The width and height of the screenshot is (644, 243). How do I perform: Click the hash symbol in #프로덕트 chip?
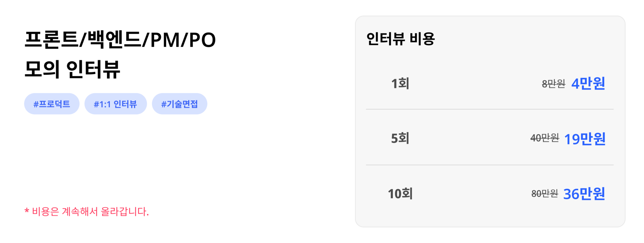(36, 104)
